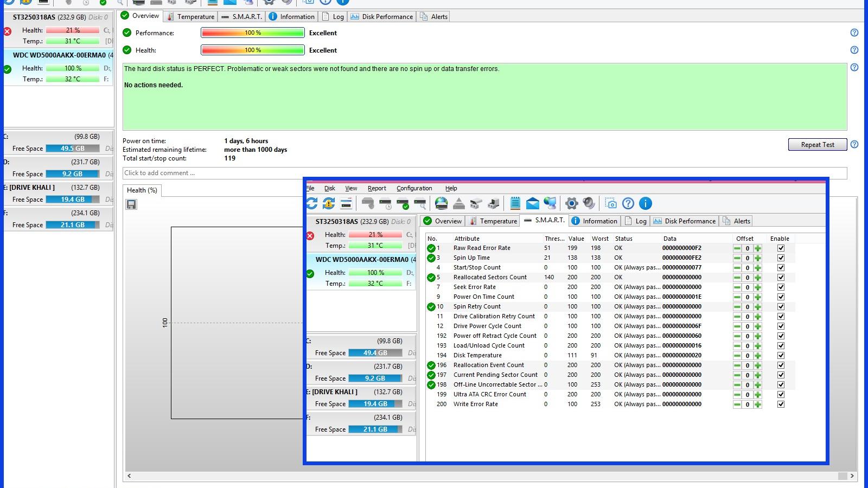The image size is (868, 488).
Task: Click the grey triangle eject icon
Action: tap(459, 203)
